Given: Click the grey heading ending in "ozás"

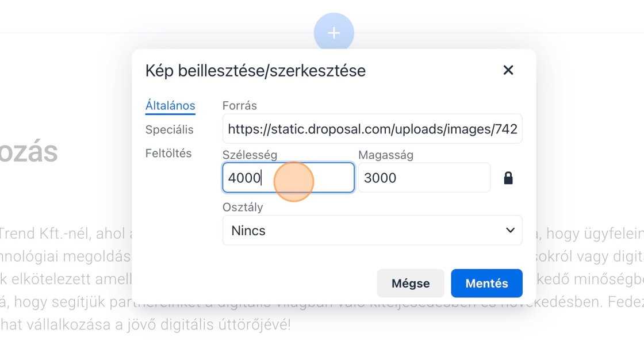Looking at the screenshot, I should pyautogui.click(x=29, y=152).
